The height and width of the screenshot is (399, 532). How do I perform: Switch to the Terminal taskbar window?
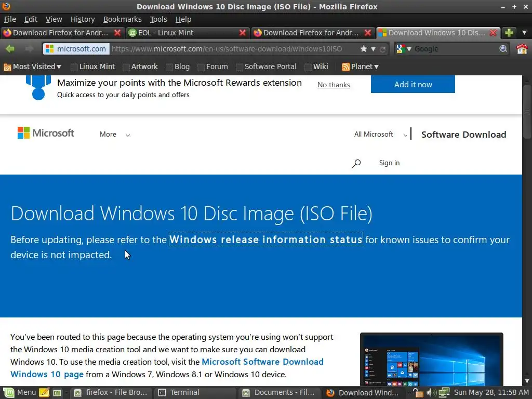pos(195,393)
